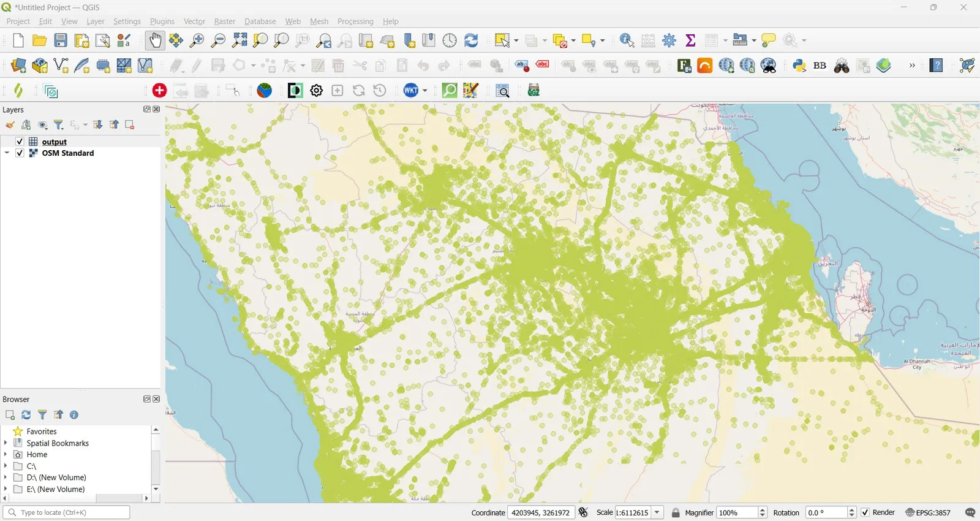Open Data Source Manager icon
This screenshot has height=521, width=980.
[18, 66]
